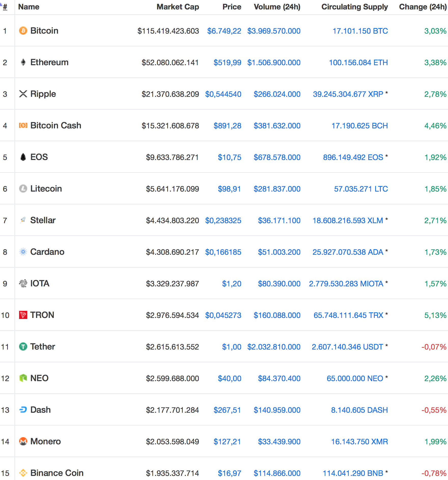Viewport: 448px width, 480px height.
Task: Open the TRON name link
Action: click(x=42, y=315)
